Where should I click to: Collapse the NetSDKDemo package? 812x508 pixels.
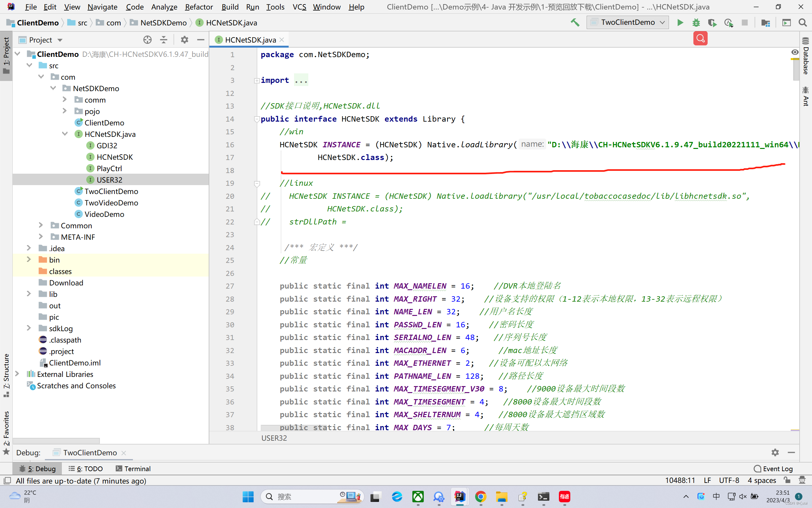(53, 88)
